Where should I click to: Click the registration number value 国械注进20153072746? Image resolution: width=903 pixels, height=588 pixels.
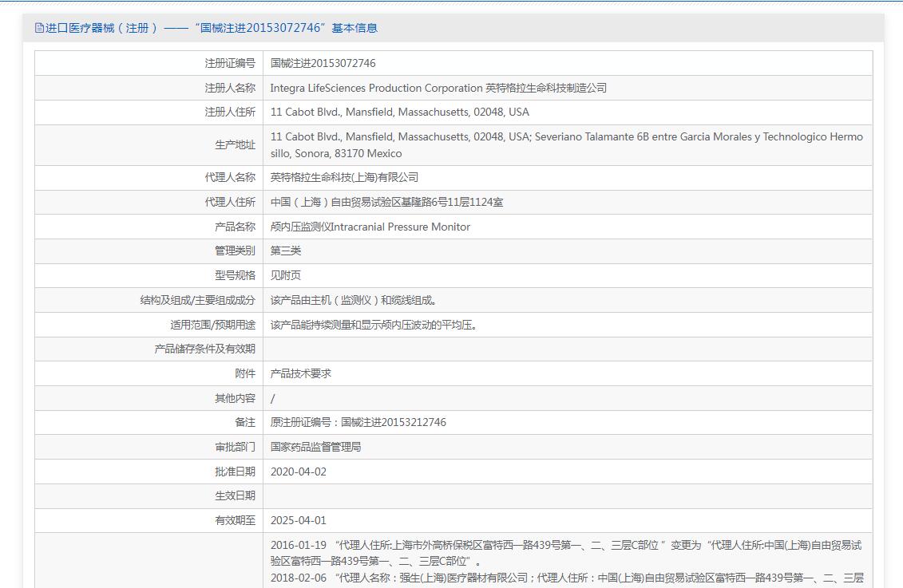[x=323, y=63]
